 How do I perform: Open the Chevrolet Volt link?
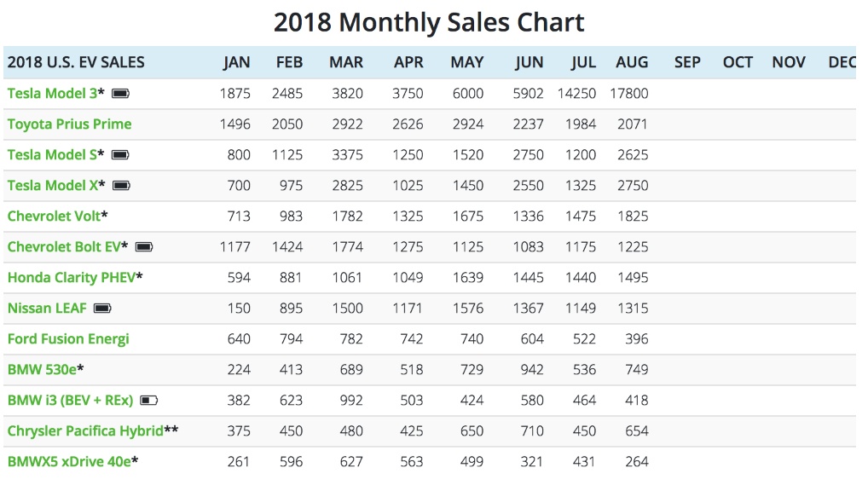pos(54,216)
